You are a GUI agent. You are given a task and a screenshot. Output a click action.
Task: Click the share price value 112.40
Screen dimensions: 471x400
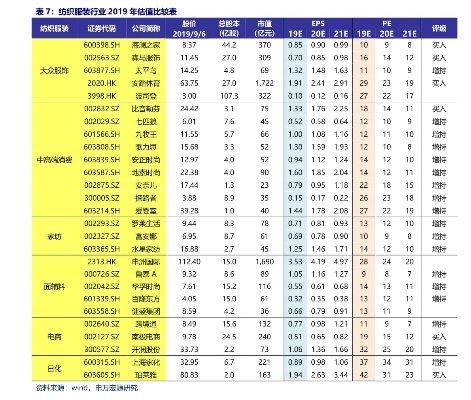[189, 262]
